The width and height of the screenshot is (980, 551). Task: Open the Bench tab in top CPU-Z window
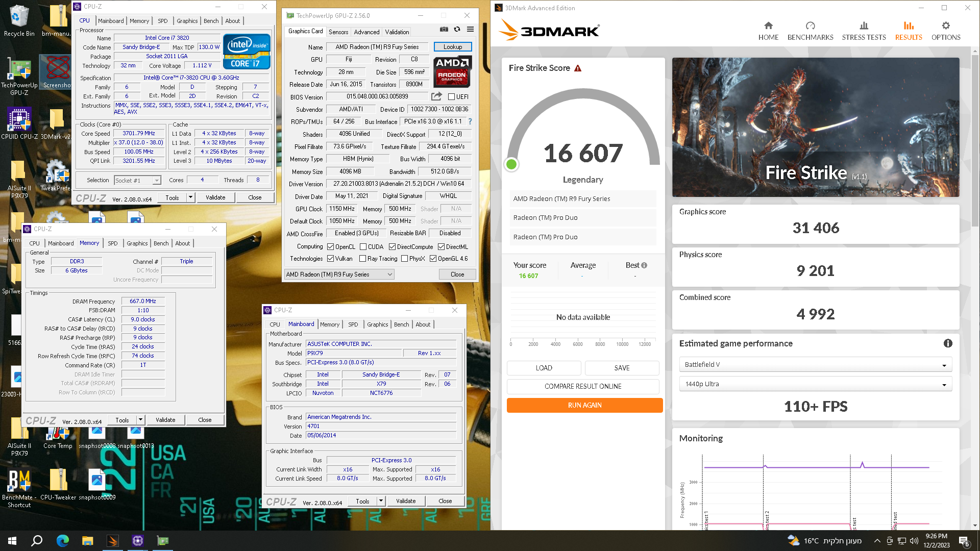[x=211, y=21]
